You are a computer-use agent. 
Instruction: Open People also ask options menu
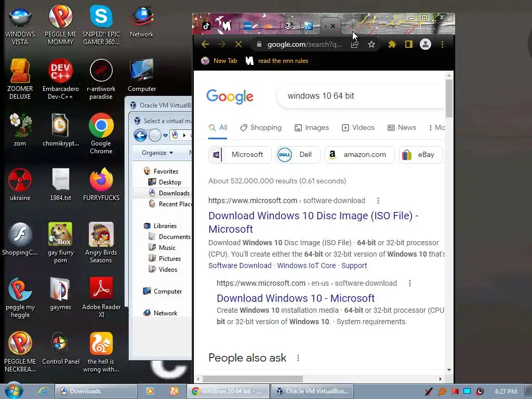(x=298, y=358)
